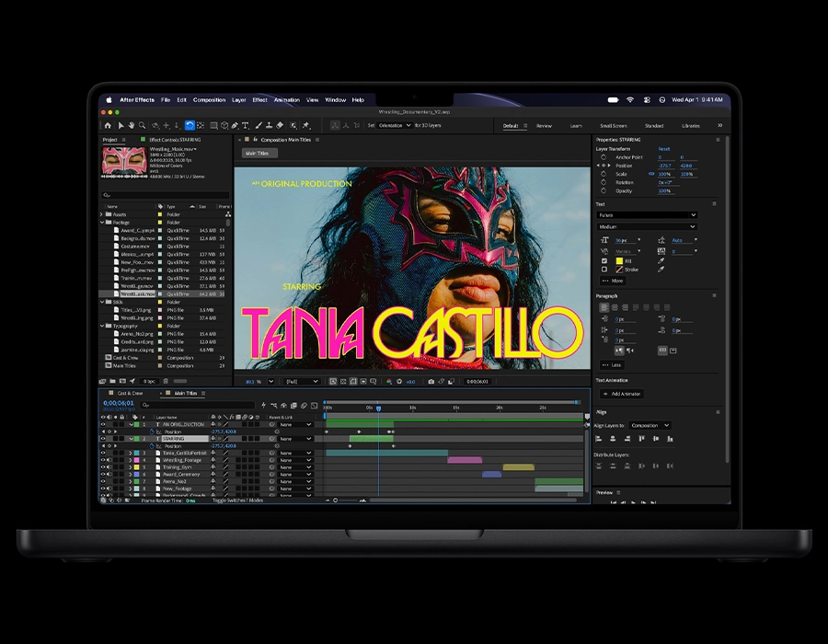This screenshot has width=828, height=644.
Task: Click Reset in Layer Transform
Action: [x=663, y=149]
